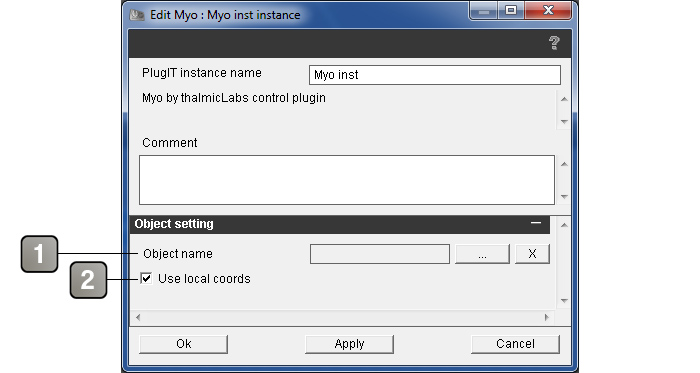Focus the PlugIT instance name field
This screenshot has height=373, width=700.
[435, 75]
